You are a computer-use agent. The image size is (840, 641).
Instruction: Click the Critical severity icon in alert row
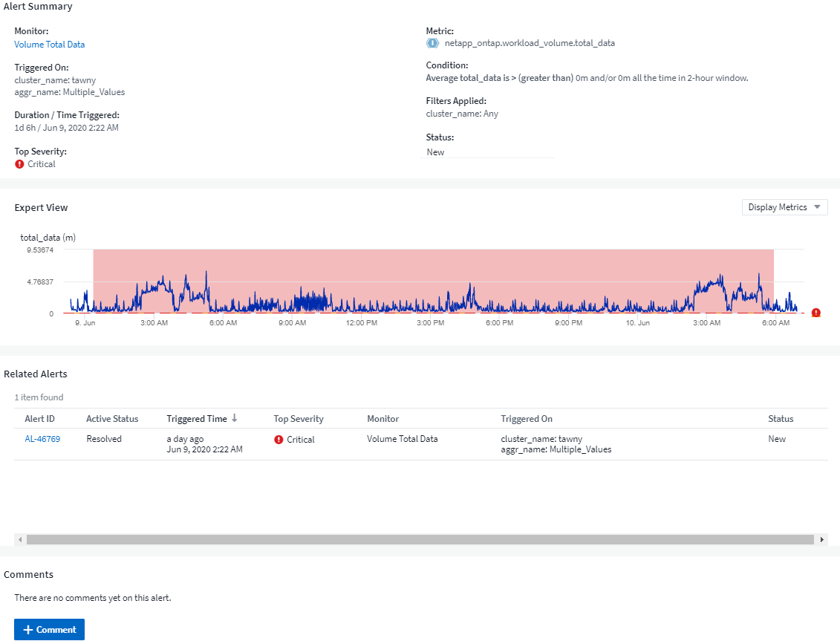(279, 440)
